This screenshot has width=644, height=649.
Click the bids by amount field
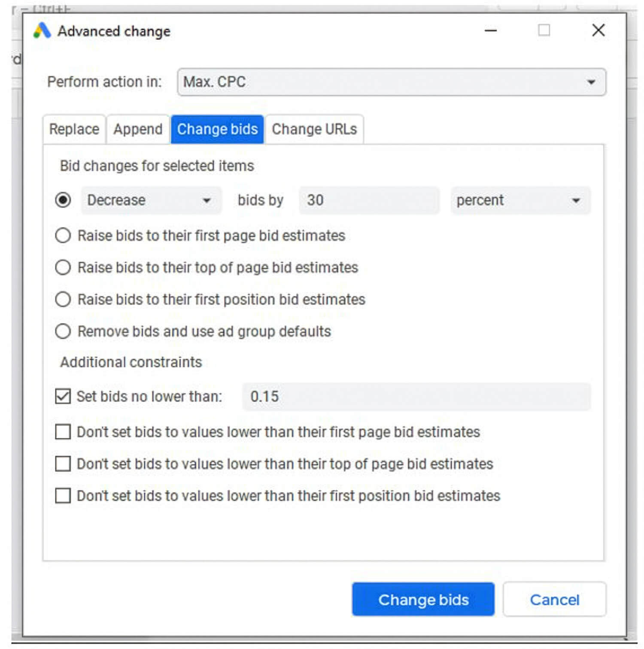(368, 200)
